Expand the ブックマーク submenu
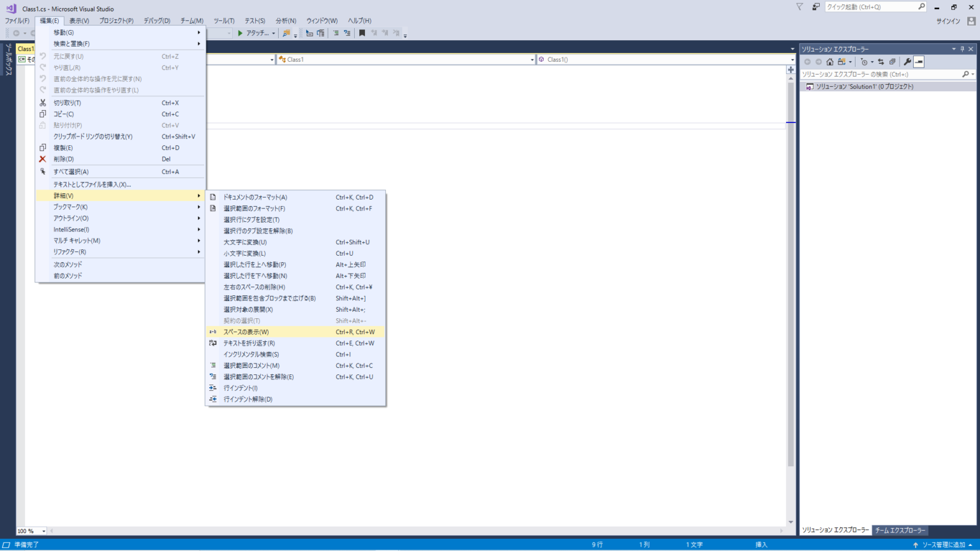 (70, 207)
